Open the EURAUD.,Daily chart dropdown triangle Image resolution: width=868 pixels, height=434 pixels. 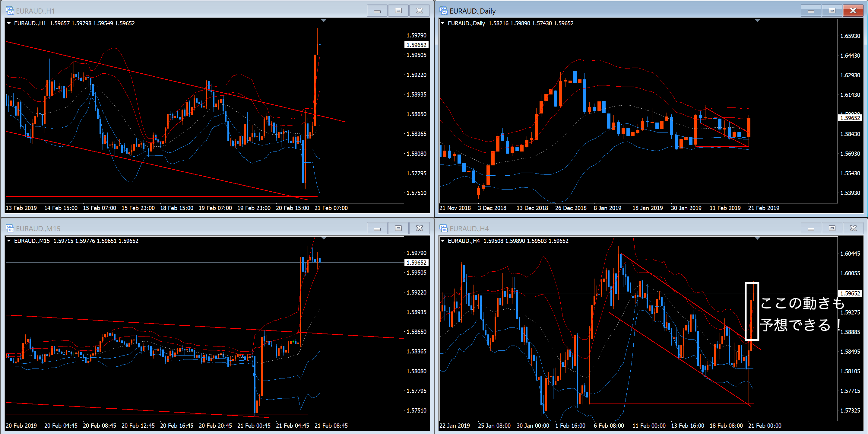click(443, 23)
